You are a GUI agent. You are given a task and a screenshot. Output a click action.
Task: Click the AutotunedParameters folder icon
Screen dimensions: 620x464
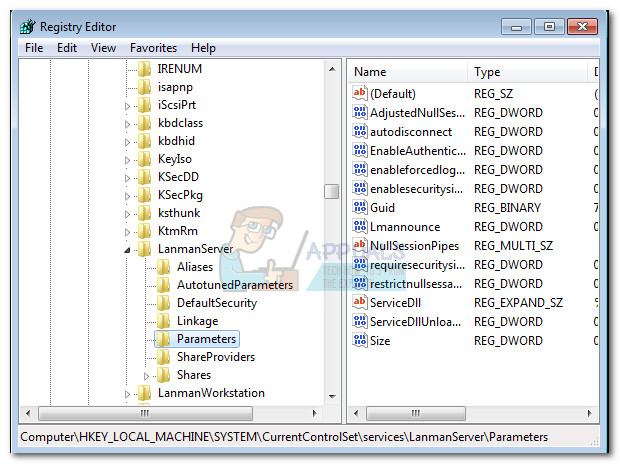click(164, 285)
